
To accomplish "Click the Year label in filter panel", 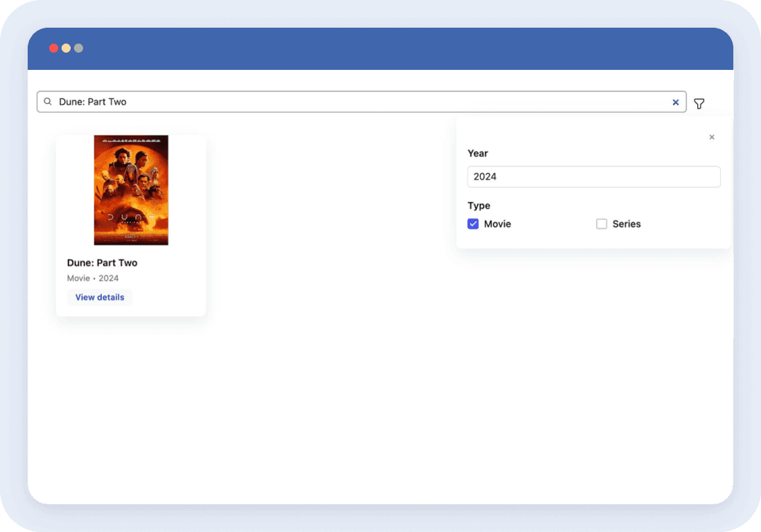I will click(478, 153).
